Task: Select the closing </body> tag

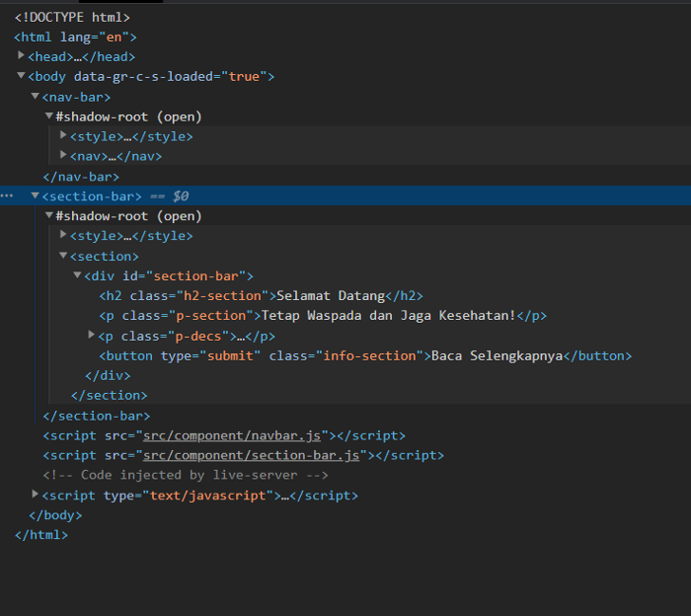Action: [x=55, y=515]
